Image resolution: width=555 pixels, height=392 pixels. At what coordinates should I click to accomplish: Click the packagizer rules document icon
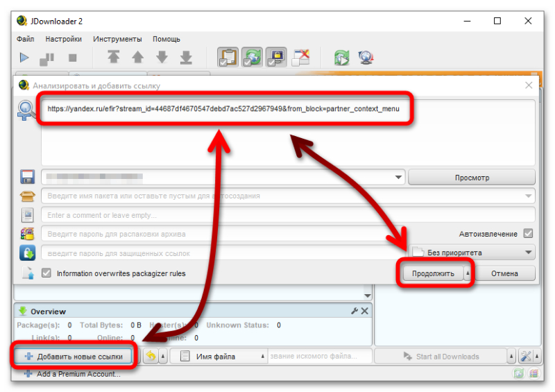click(x=28, y=273)
